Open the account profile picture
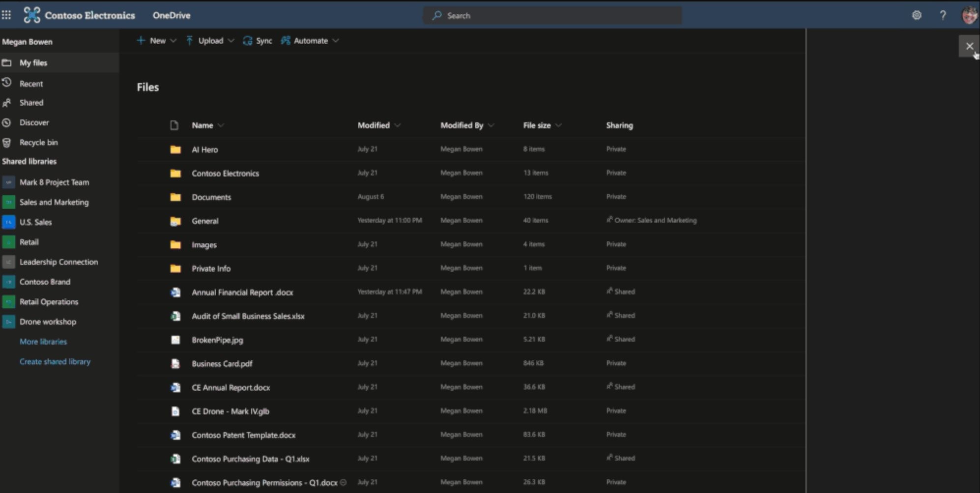The image size is (980, 493). tap(970, 15)
